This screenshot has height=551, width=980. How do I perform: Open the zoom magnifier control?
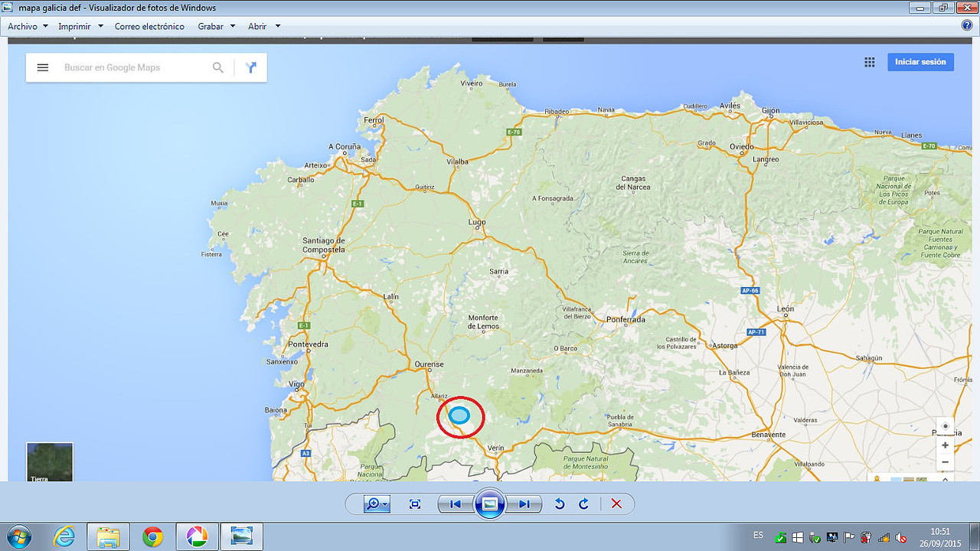[377, 504]
